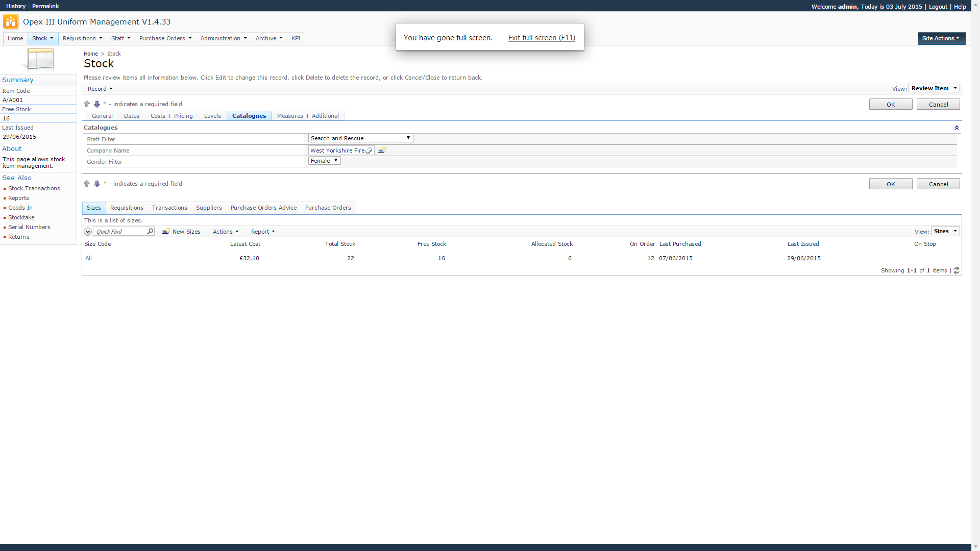Open the Review Item view dropdown
This screenshot has width=980, height=551.
click(934, 88)
